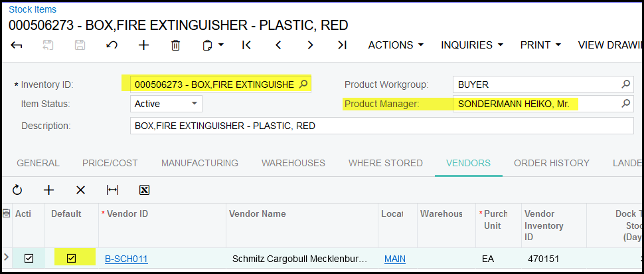
Task: Uncheck the Active checkbox for B-SCH011
Action: (x=29, y=259)
